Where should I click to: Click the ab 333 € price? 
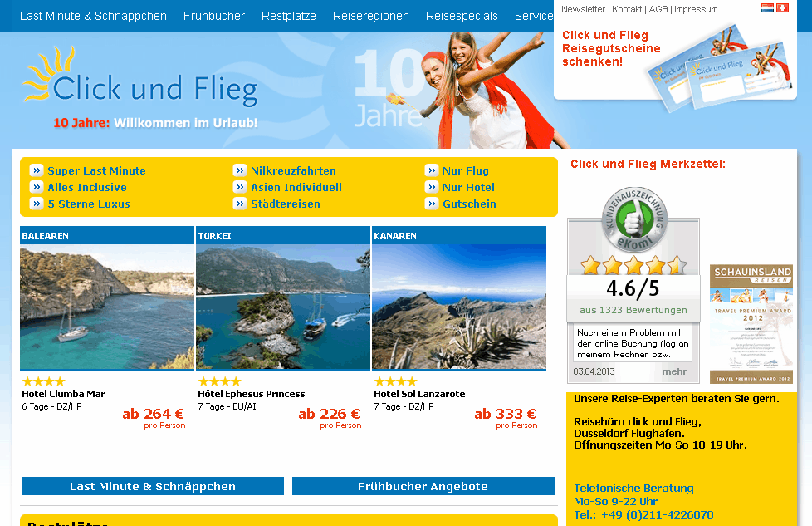pyautogui.click(x=506, y=414)
